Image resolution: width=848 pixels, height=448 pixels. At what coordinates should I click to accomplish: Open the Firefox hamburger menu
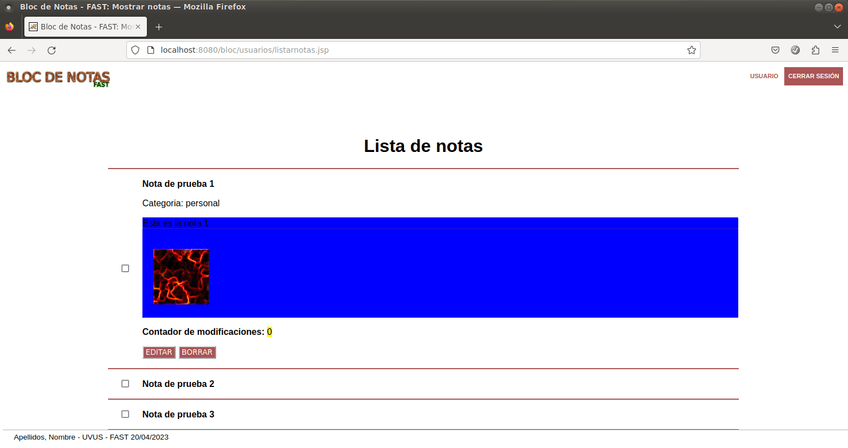(835, 50)
